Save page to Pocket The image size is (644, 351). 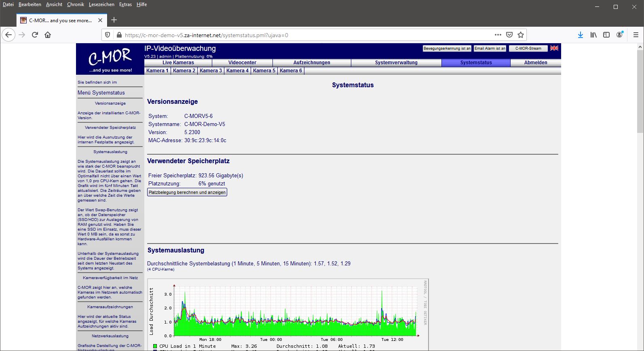click(509, 35)
